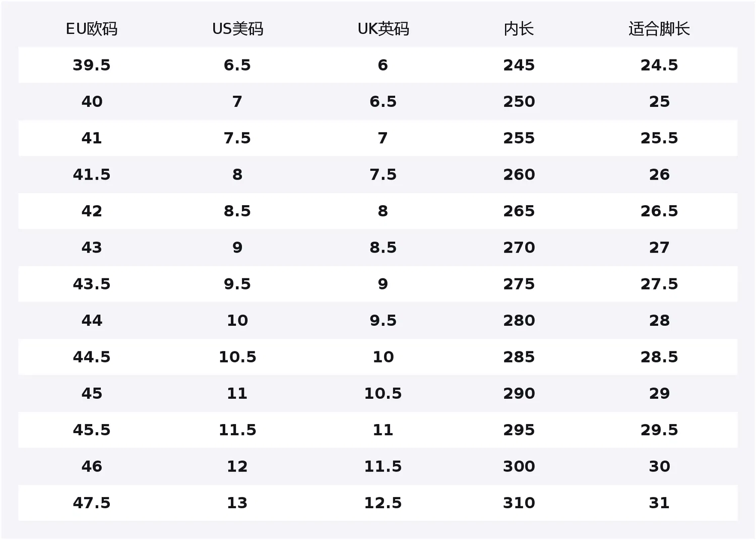Click inner length 300 cell
The image size is (756, 540).
point(519,466)
